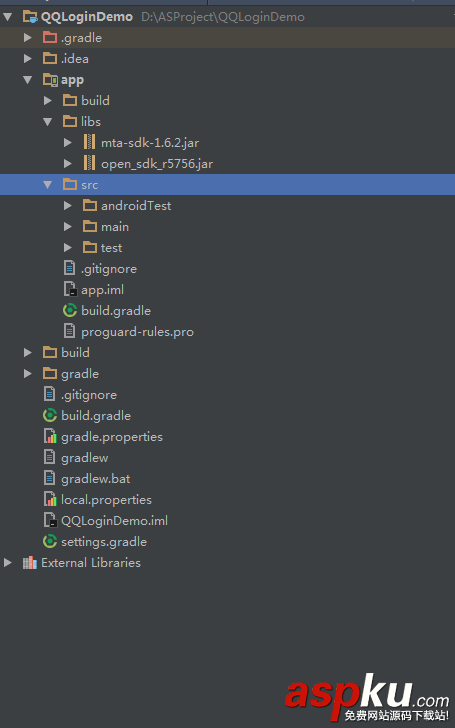Viewport: 455px width, 728px height.
Task: Click the QQLoginDemo.iml file icon
Action: [50, 520]
